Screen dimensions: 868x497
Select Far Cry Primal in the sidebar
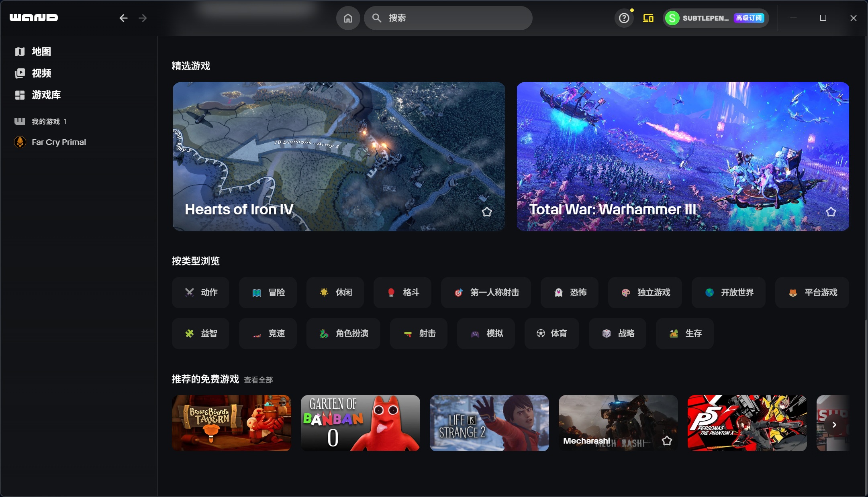(x=59, y=142)
